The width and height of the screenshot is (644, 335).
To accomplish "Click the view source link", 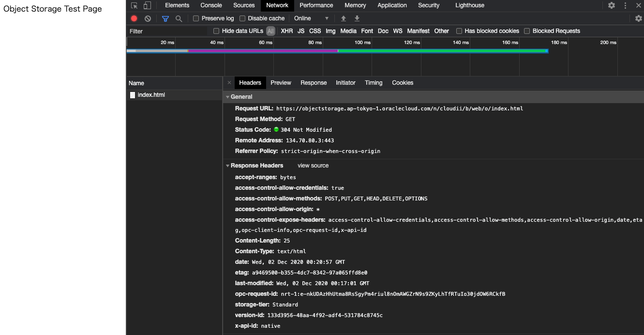I will pos(313,166).
